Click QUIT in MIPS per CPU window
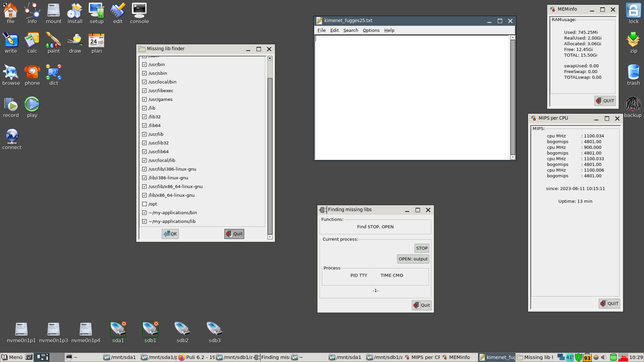This screenshot has height=362, width=644. pos(609,303)
